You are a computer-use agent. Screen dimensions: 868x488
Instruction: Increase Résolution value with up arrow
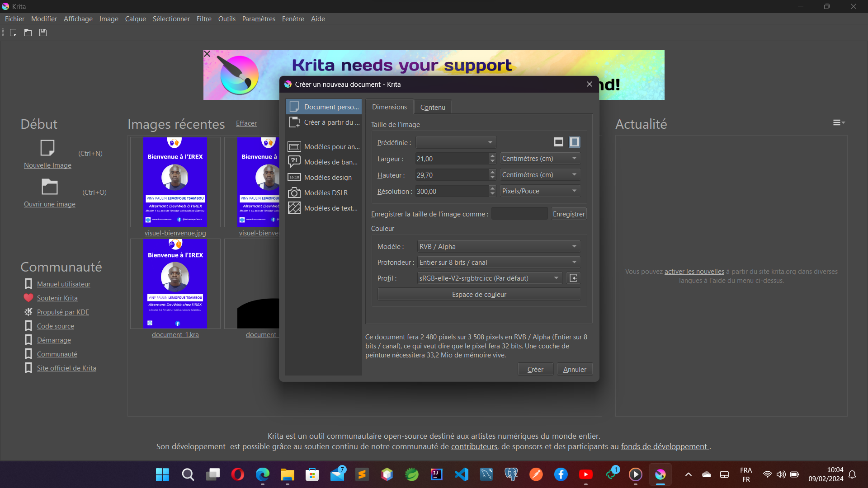(x=492, y=188)
